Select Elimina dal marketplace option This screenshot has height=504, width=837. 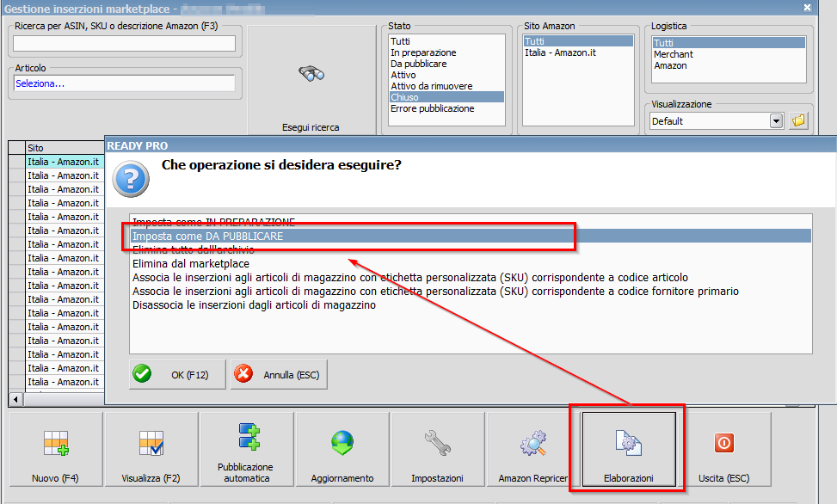point(471,264)
